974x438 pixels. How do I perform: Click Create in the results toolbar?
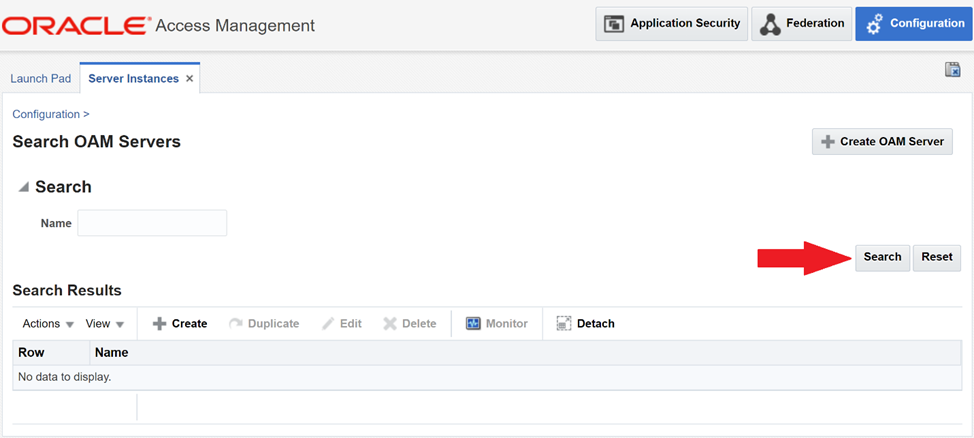tap(180, 324)
